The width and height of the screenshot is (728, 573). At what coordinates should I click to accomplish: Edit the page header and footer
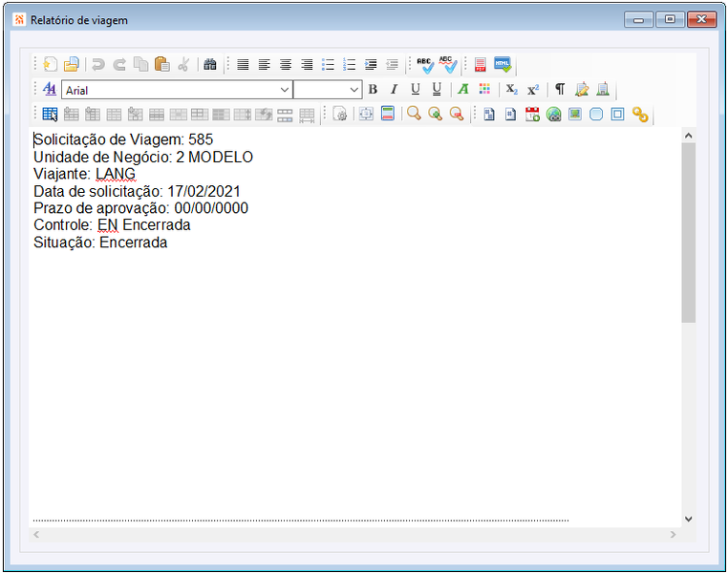tap(388, 115)
